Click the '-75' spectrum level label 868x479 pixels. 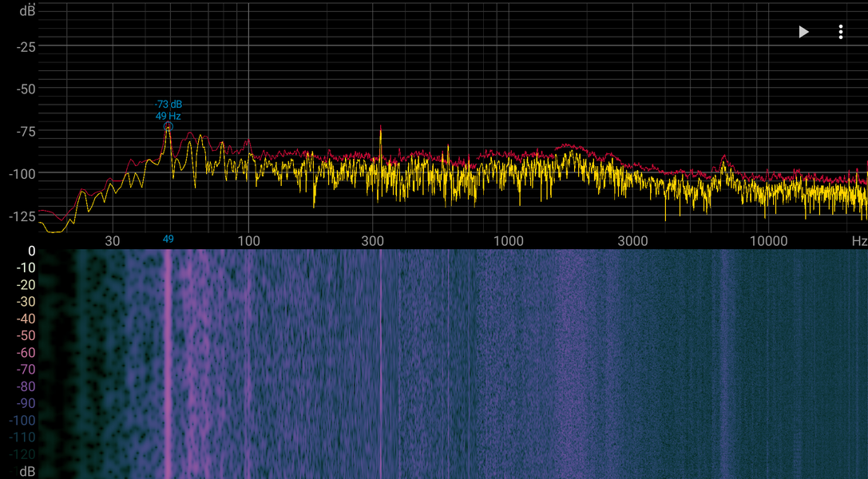click(26, 132)
